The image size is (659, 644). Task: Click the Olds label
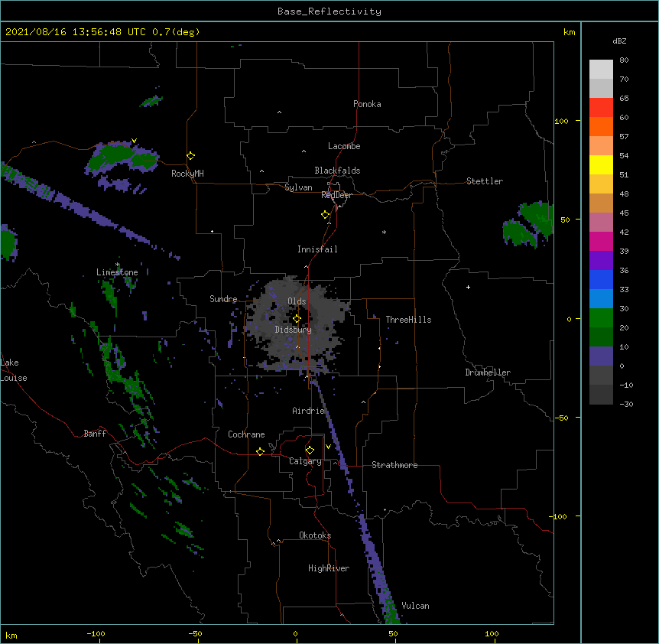(297, 301)
